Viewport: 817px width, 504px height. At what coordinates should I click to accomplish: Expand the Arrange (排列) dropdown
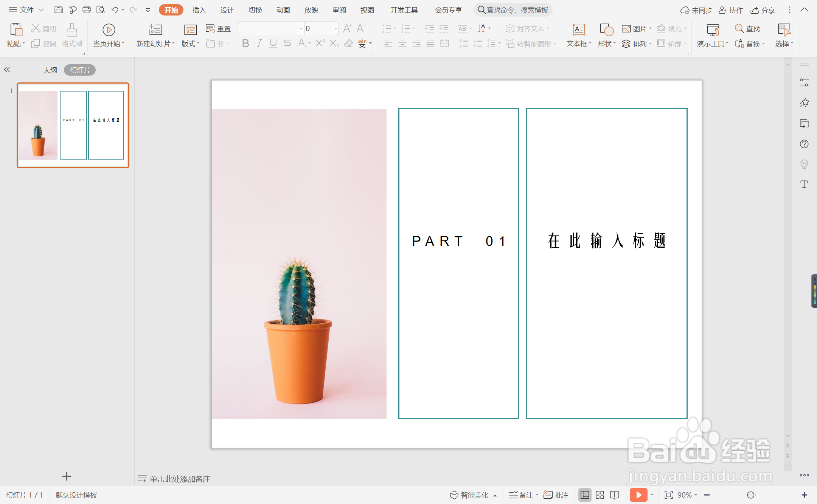pyautogui.click(x=651, y=44)
